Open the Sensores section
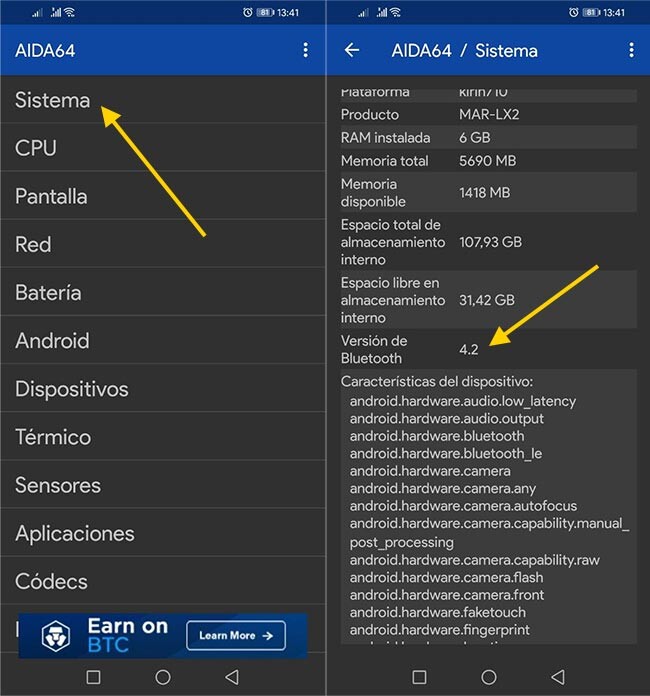 [x=163, y=485]
